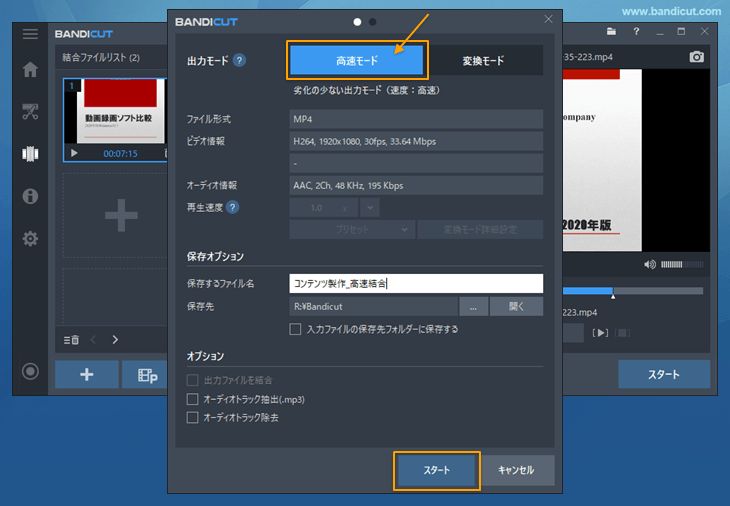Viewport: 730px width, 506px height.
Task: Click the first page indicator dot in the dialog
Action: (x=357, y=22)
